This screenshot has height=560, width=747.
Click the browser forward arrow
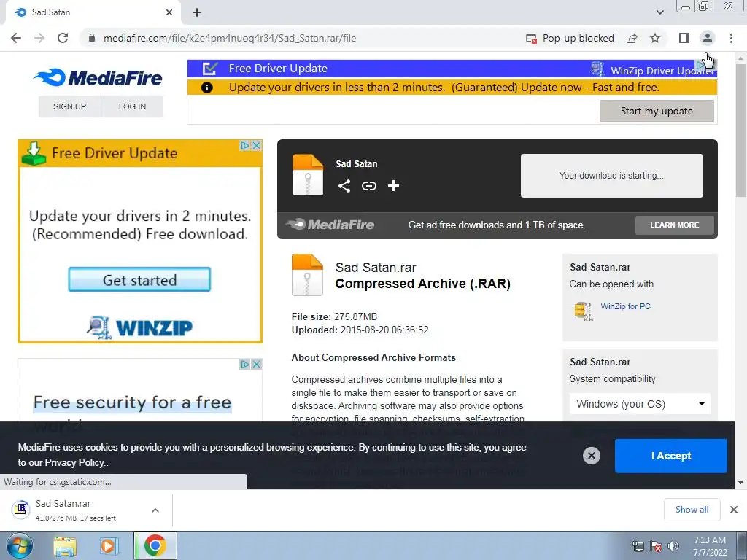pos(39,38)
